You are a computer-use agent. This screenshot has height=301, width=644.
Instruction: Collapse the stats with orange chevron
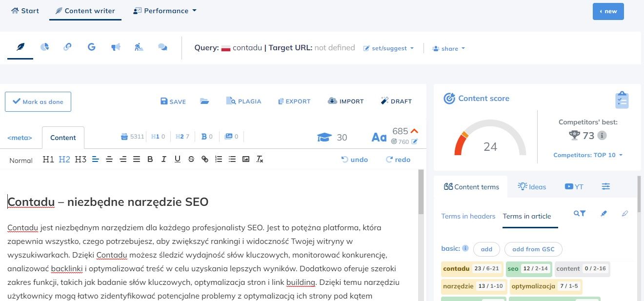coord(415,131)
